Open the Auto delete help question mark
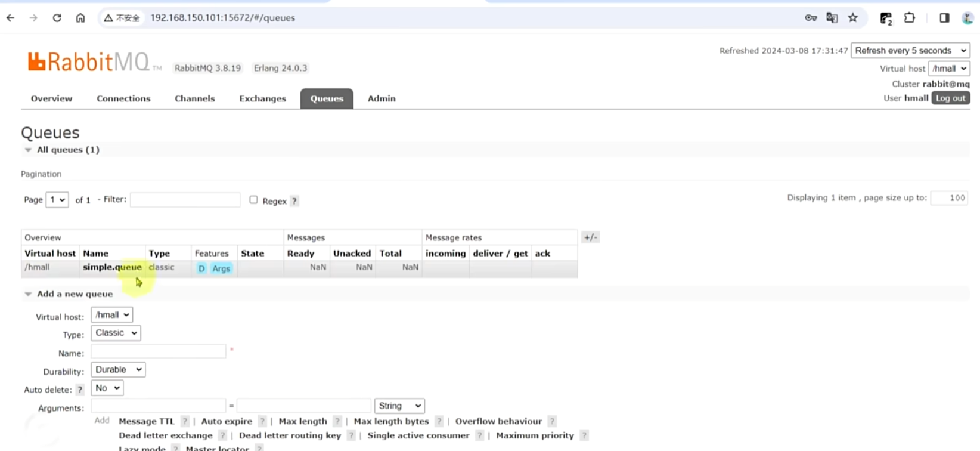This screenshot has height=451, width=980. tap(80, 390)
